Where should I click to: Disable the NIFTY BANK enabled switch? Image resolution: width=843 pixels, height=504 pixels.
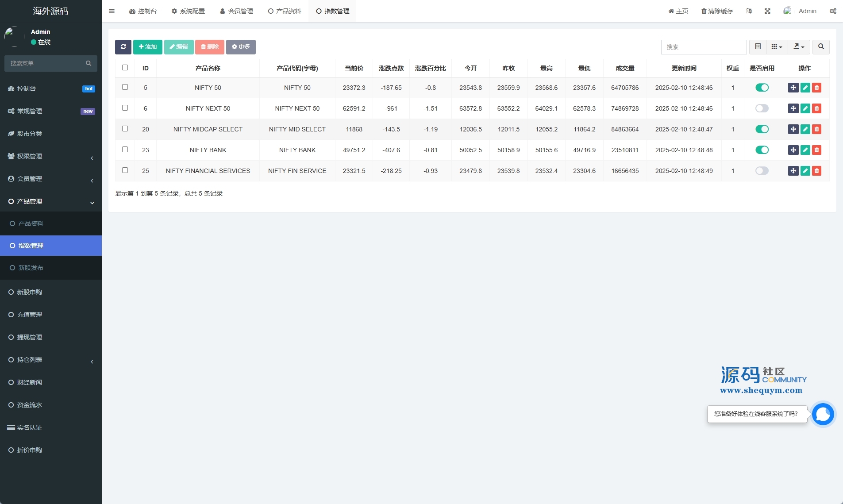[762, 150]
